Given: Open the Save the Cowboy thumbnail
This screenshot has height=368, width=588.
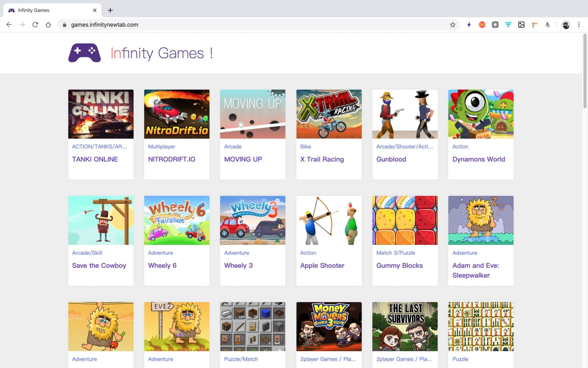Looking at the screenshot, I should pyautogui.click(x=101, y=220).
